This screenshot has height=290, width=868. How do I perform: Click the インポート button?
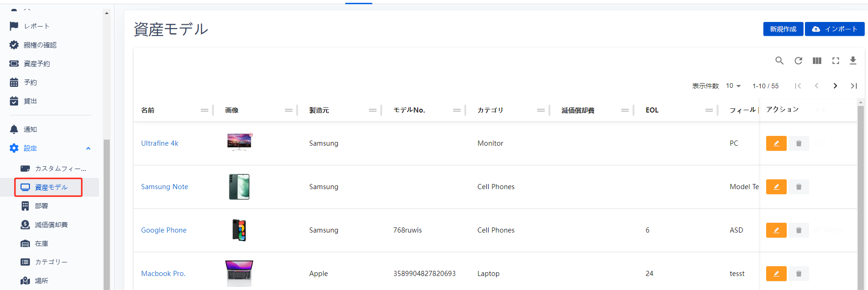click(x=834, y=29)
